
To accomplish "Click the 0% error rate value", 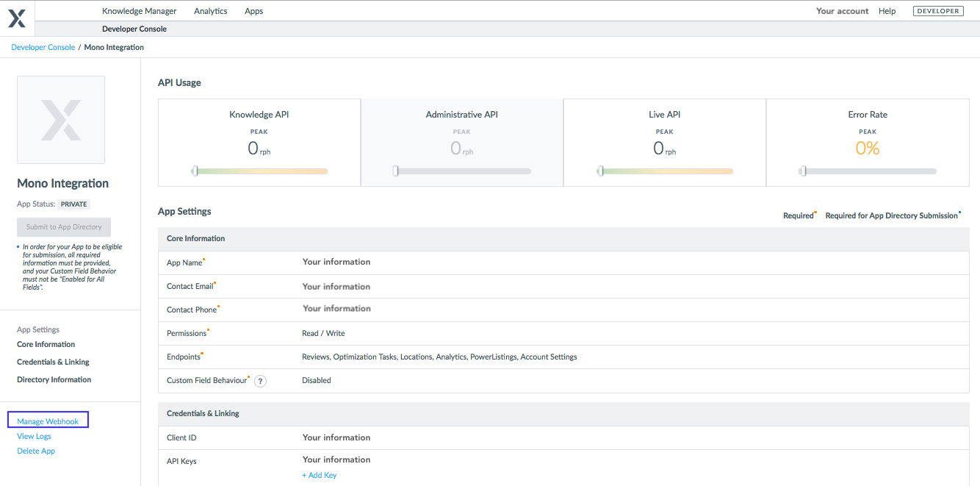I will (x=868, y=149).
